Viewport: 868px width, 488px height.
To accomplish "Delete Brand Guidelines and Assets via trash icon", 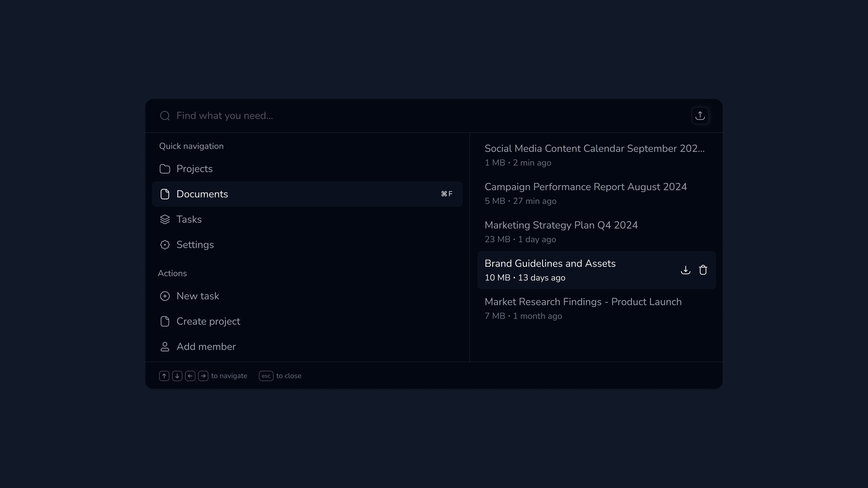I will point(703,270).
